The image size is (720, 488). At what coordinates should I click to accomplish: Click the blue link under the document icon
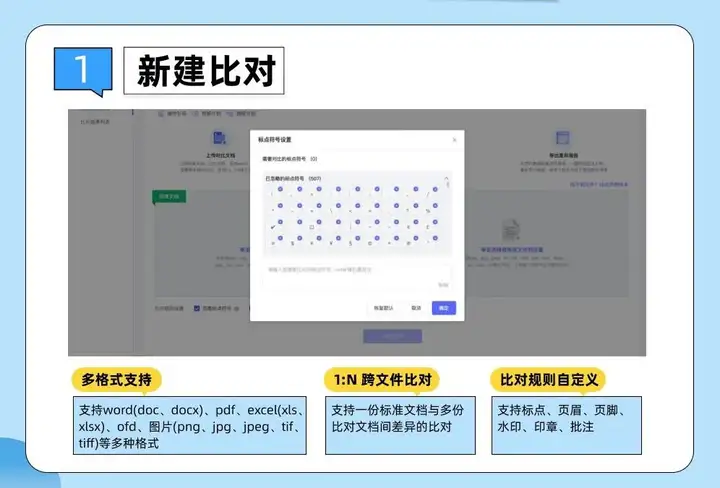coord(512,250)
